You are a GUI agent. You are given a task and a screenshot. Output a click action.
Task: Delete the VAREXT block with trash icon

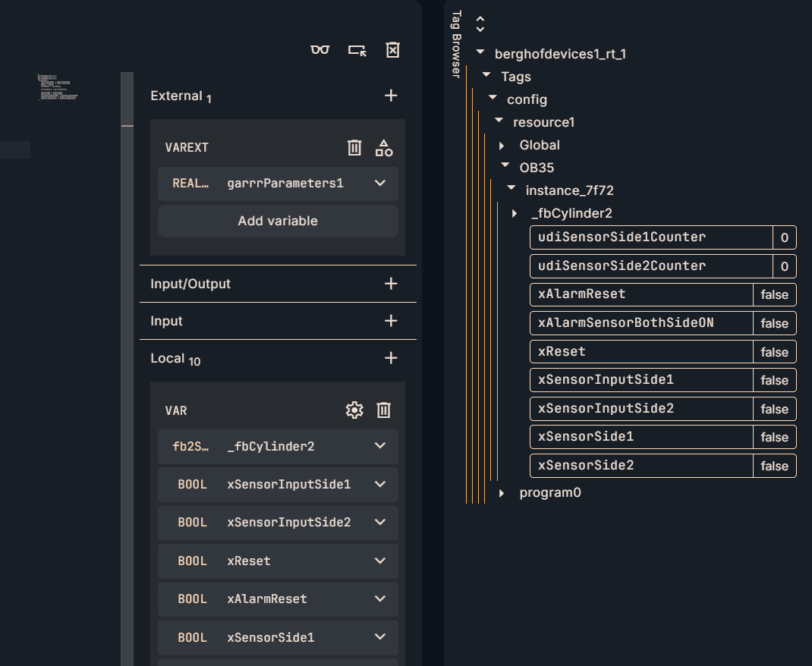pos(354,148)
